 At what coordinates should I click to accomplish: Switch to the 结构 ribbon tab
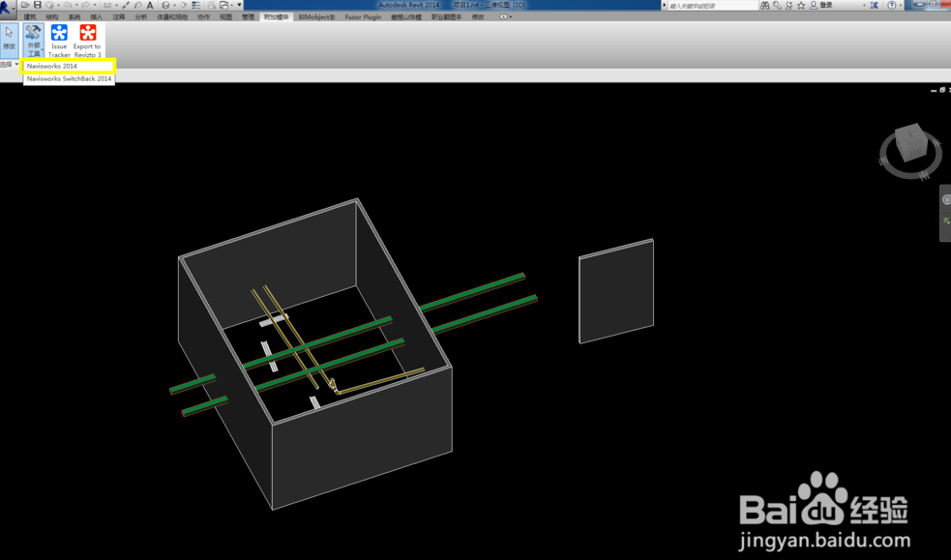pyautogui.click(x=52, y=17)
